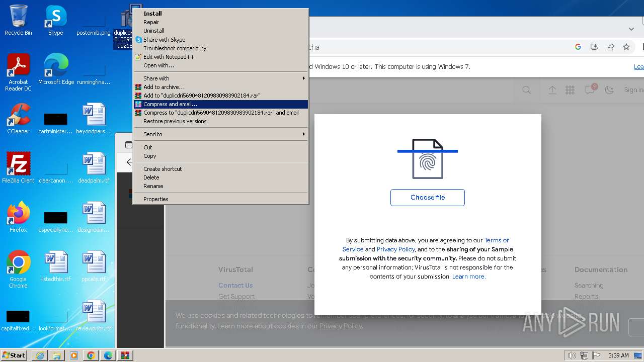Open VirusTotal apps grid icon
Image resolution: width=644 pixels, height=362 pixels.
pos(570,90)
